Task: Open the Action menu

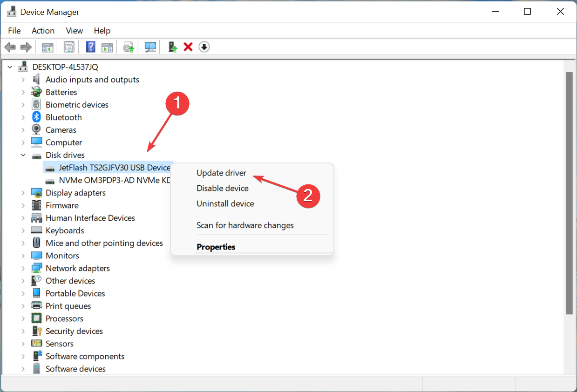Action: click(x=43, y=31)
